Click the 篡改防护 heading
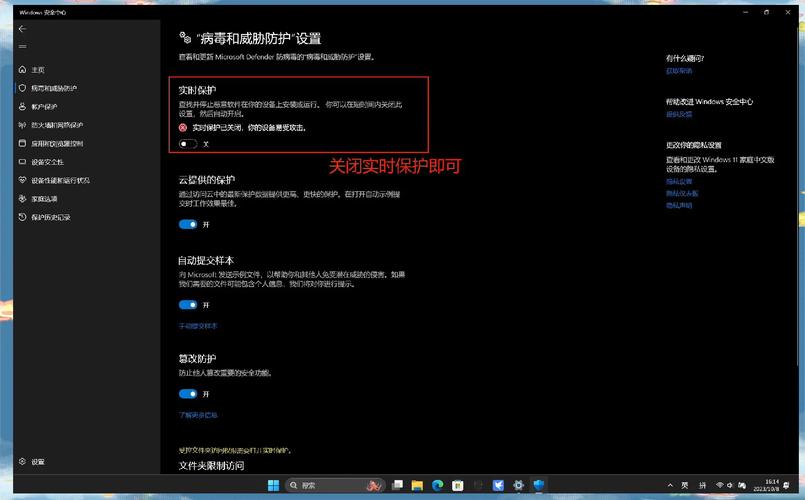The image size is (805, 500). click(197, 358)
